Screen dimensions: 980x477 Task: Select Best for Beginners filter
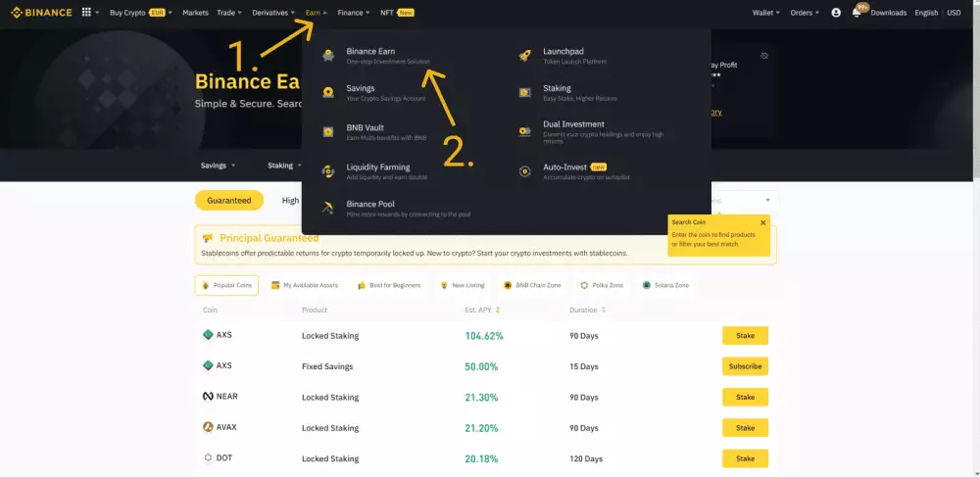389,285
